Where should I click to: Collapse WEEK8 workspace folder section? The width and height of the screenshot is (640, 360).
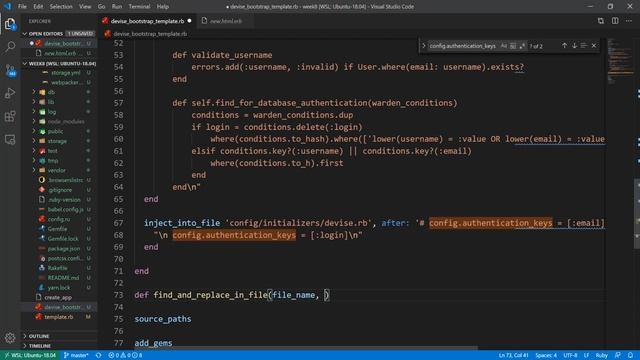[59, 64]
